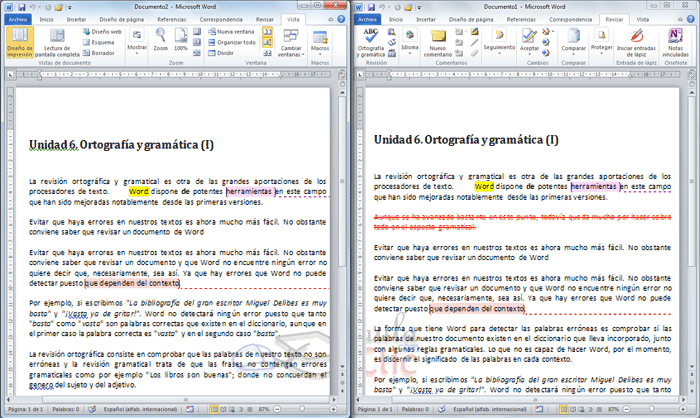Open Aceptar dropdown arrow
The height and width of the screenshot is (418, 700).
[529, 52]
